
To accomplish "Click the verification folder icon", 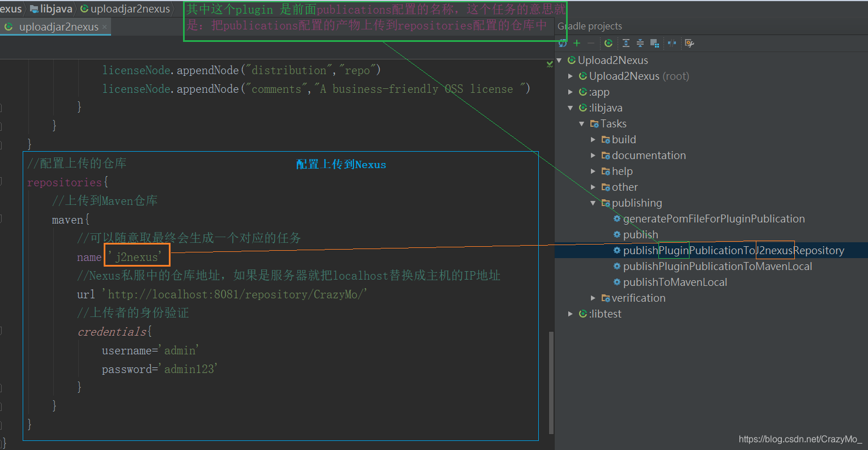I will pos(606,298).
